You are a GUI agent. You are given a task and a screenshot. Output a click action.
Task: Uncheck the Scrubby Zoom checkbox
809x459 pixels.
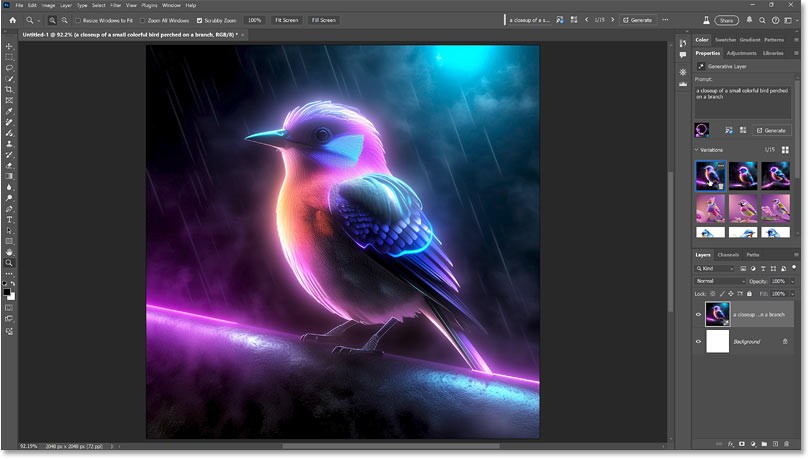200,20
